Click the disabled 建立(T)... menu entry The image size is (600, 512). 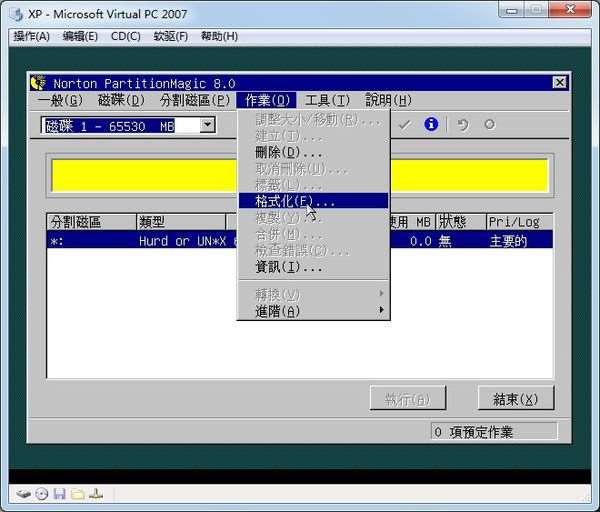coord(313,136)
